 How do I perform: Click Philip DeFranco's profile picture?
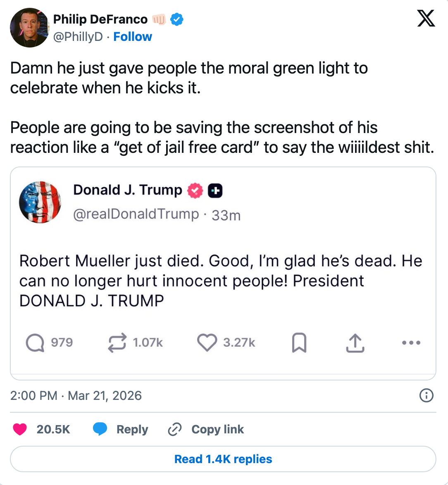pyautogui.click(x=29, y=28)
